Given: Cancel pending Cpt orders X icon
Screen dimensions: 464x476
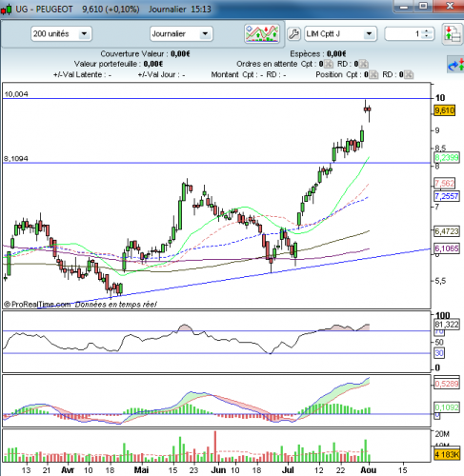Looking at the screenshot, I should [329, 64].
